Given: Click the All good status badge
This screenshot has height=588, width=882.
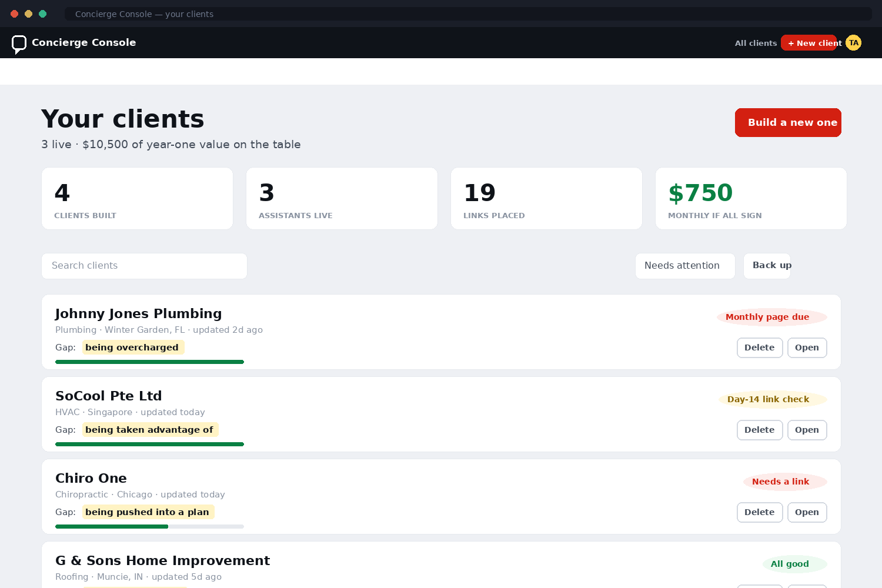Looking at the screenshot, I should coord(794,564).
